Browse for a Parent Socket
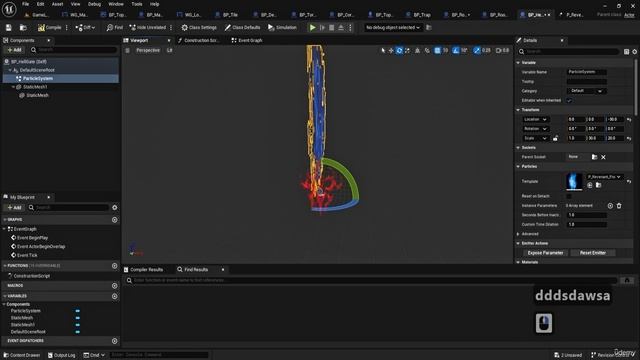This screenshot has height=360, width=640. tap(594, 157)
